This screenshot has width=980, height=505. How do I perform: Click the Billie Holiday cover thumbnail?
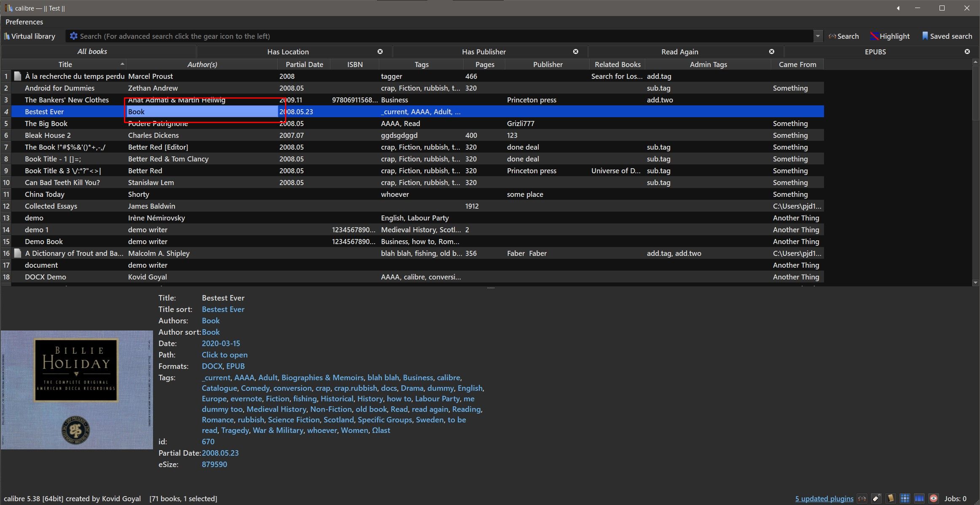(x=76, y=389)
